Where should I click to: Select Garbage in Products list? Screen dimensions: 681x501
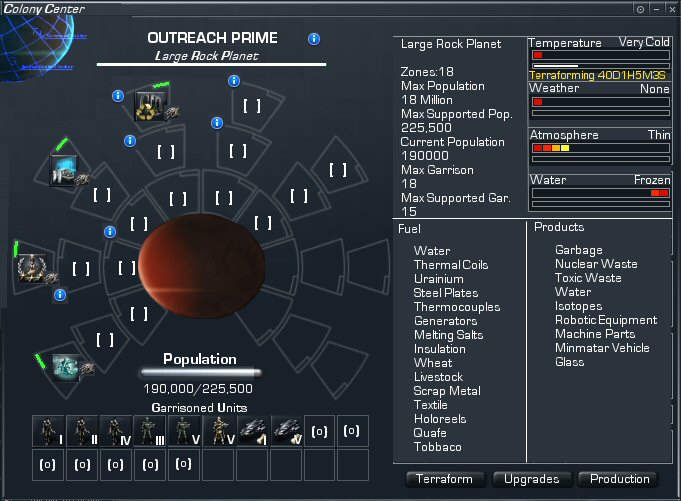click(579, 250)
